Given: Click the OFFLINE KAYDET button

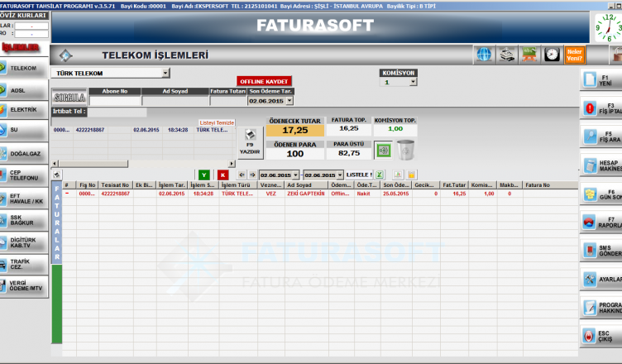Looking at the screenshot, I should click(264, 81).
